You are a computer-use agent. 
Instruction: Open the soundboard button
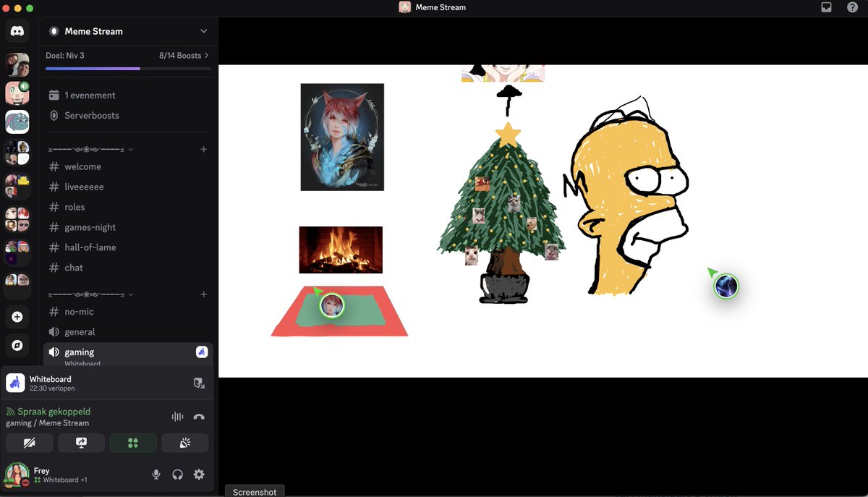click(x=185, y=443)
